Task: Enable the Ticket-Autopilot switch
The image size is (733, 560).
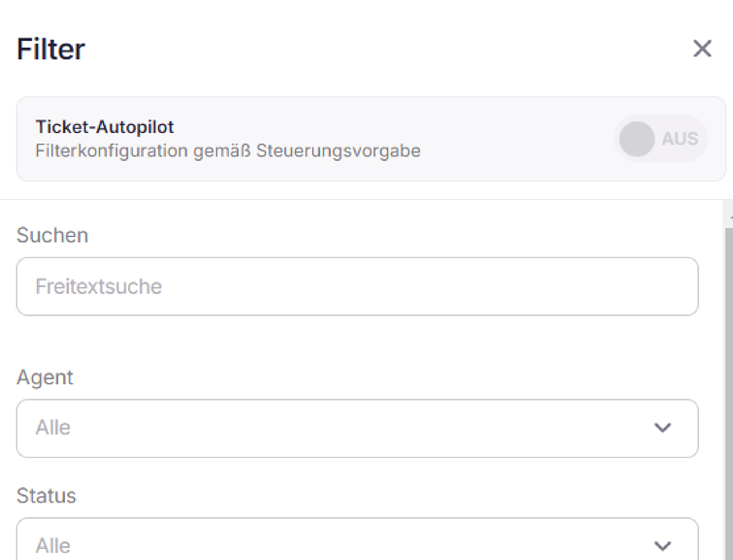Action: 660,139
